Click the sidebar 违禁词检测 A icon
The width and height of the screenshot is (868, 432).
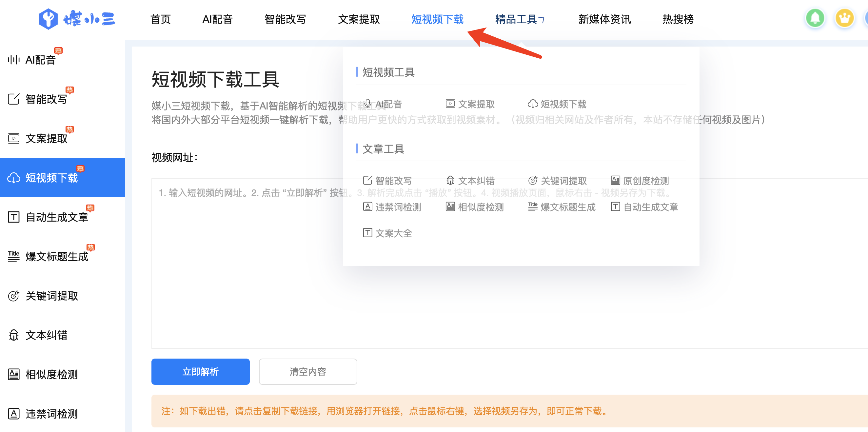(13, 414)
